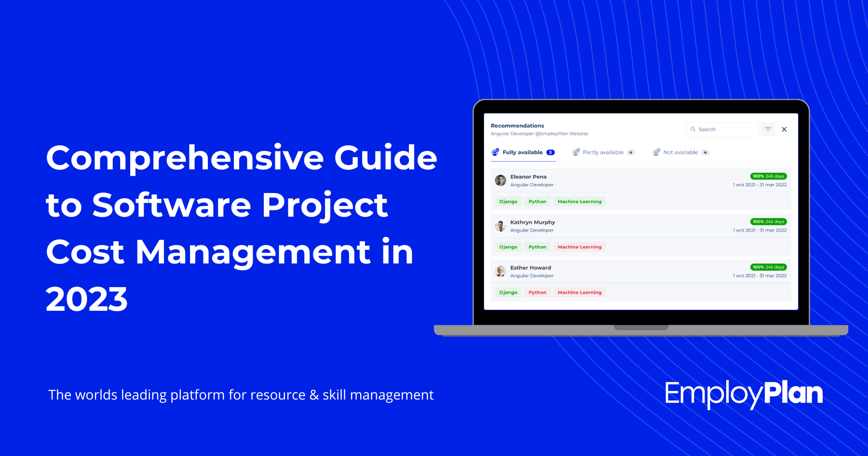Click the EmployPlan logo

click(744, 395)
